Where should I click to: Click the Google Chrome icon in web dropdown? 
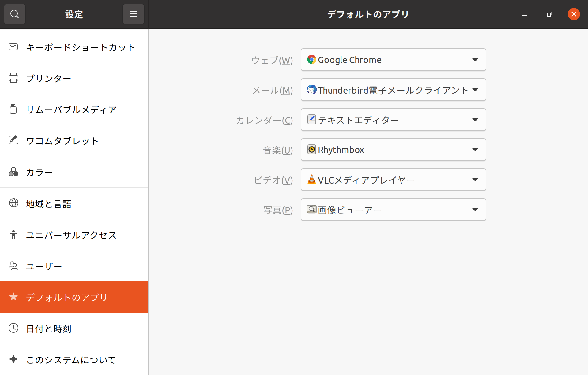pyautogui.click(x=311, y=59)
